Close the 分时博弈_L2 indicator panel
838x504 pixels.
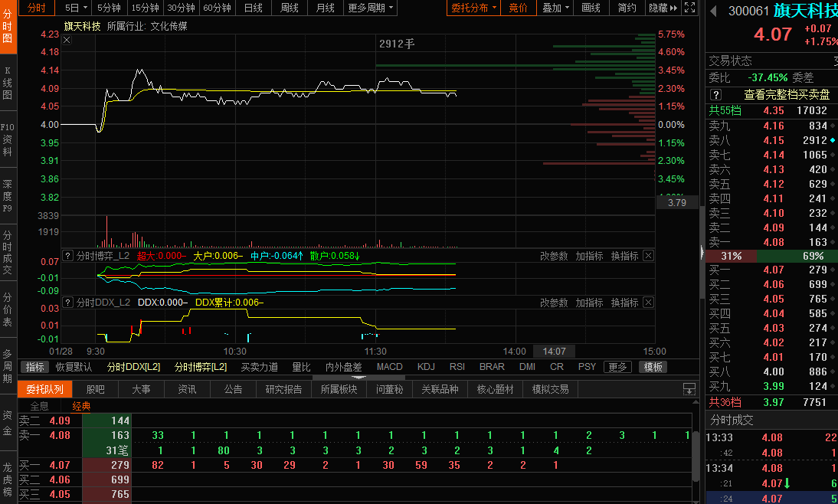coord(648,256)
